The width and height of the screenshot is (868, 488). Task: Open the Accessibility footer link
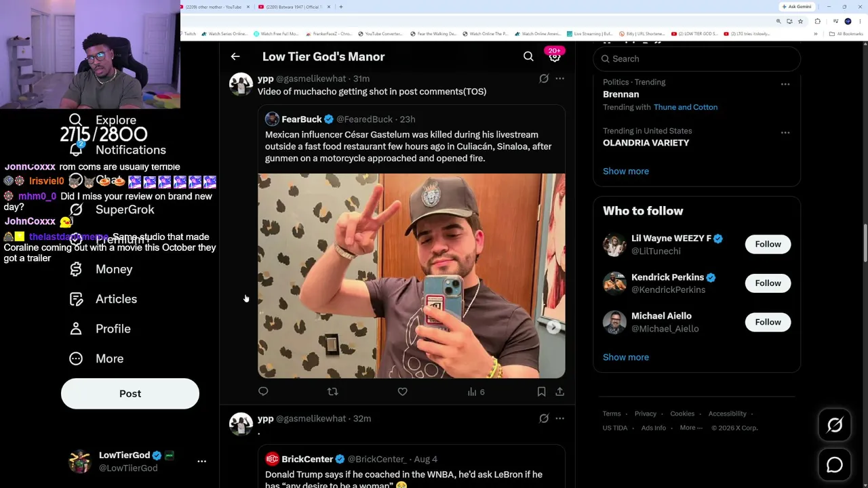[x=727, y=413]
